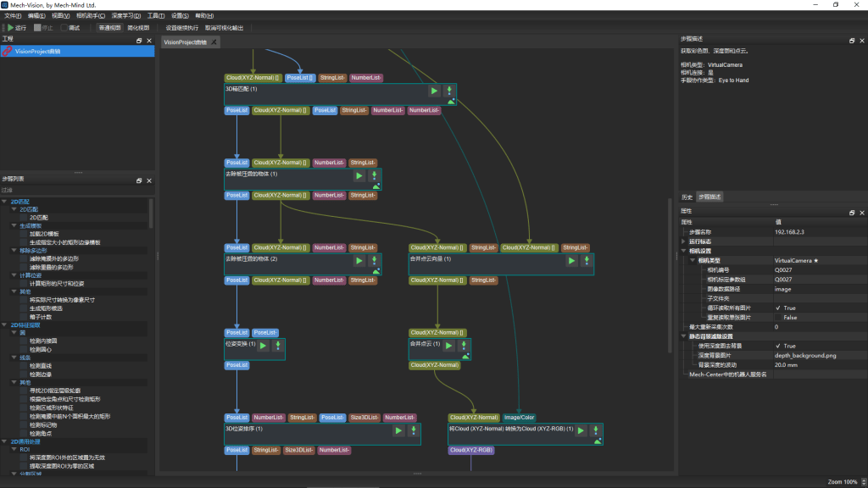Click the step-down arrow icon on 位姿变换 node
Screen dimensions: 868x488
(x=277, y=346)
